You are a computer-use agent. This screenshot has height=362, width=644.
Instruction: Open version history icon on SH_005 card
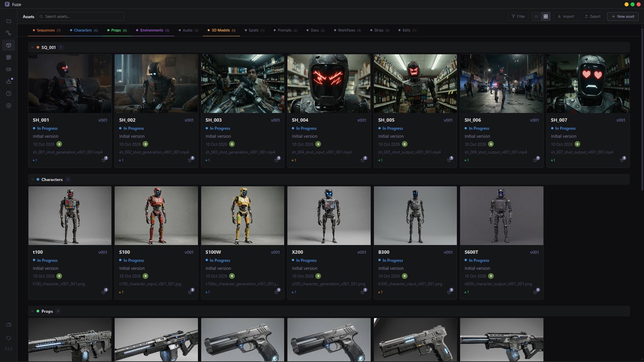click(x=450, y=159)
